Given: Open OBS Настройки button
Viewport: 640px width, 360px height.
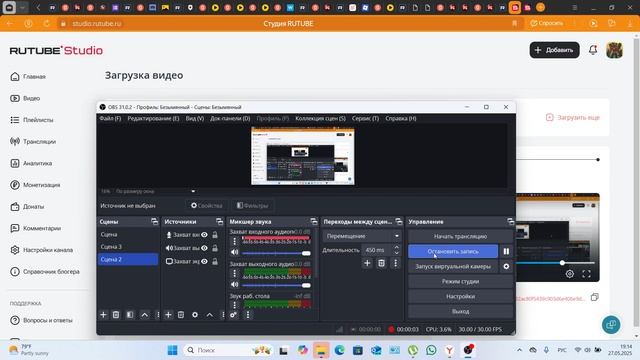Looking at the screenshot, I should (460, 296).
